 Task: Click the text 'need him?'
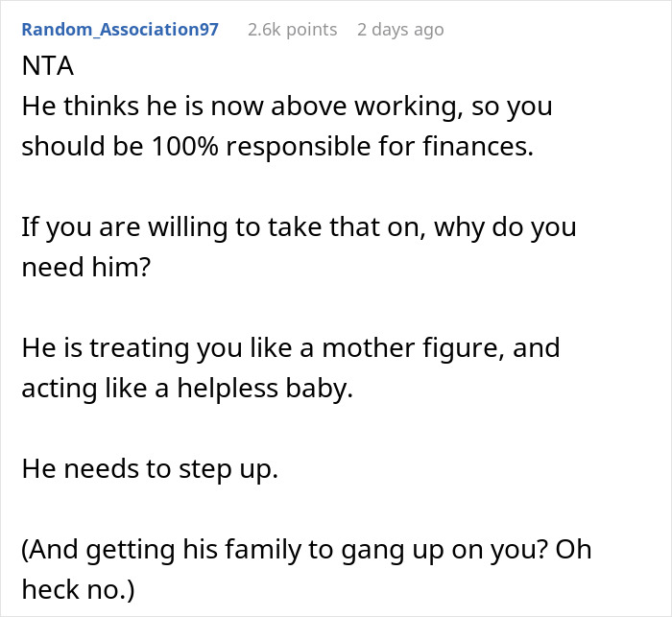pos(85,268)
